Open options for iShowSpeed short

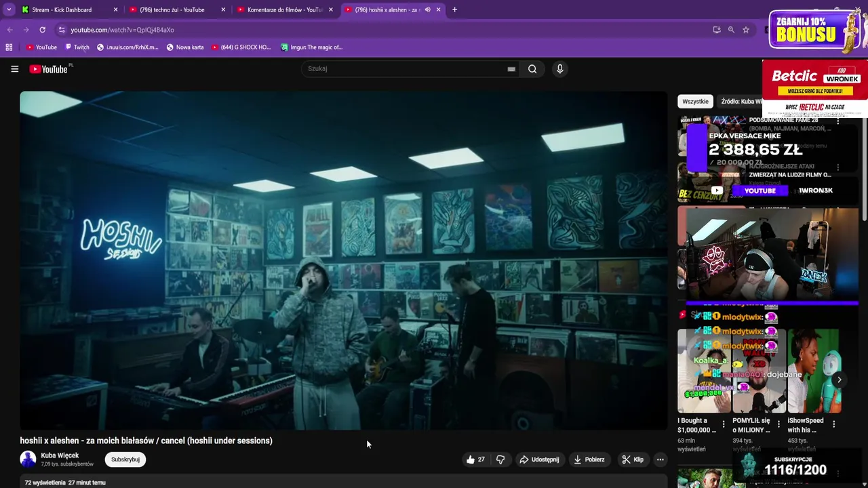833,424
